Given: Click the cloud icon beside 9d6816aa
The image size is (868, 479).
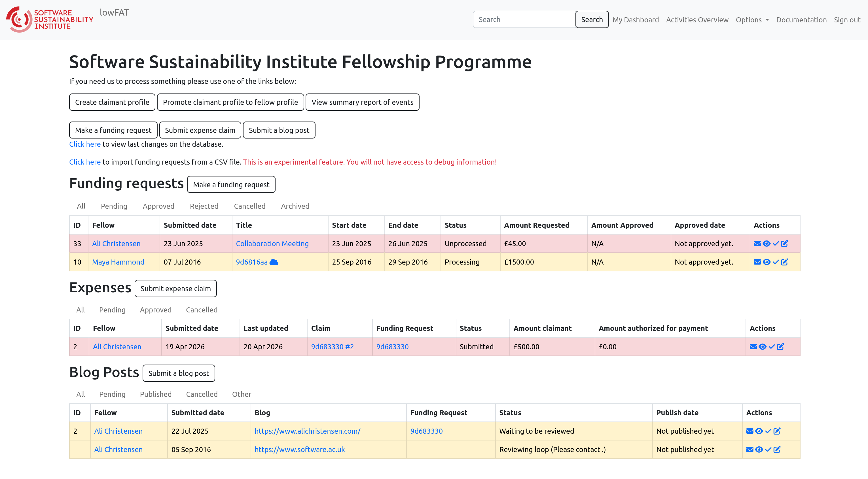Looking at the screenshot, I should pyautogui.click(x=274, y=262).
